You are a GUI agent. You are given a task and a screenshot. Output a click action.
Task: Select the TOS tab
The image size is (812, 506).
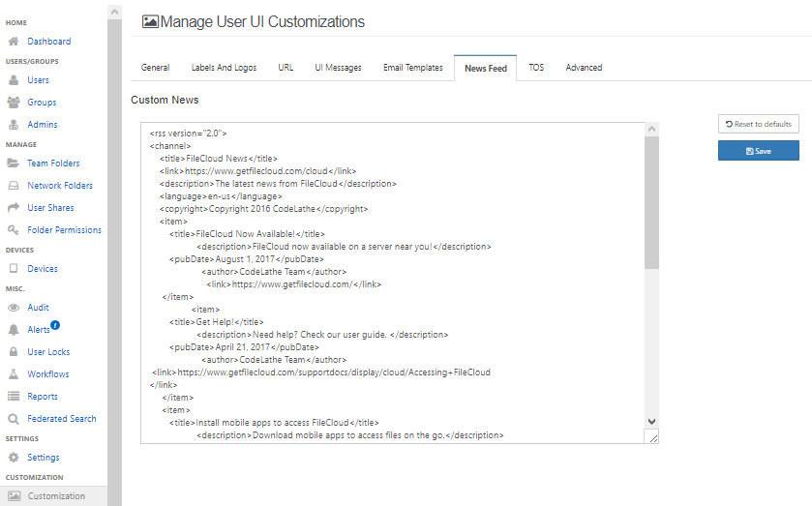[x=535, y=68]
